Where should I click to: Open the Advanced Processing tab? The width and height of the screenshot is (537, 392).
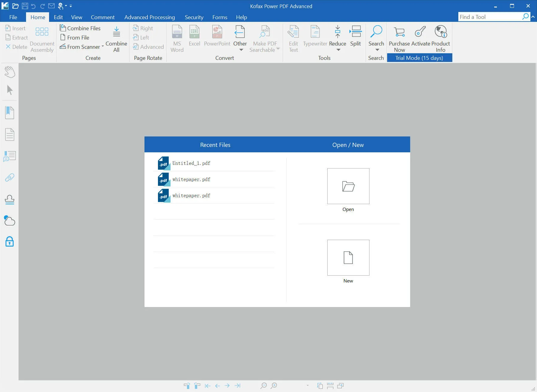pos(150,17)
